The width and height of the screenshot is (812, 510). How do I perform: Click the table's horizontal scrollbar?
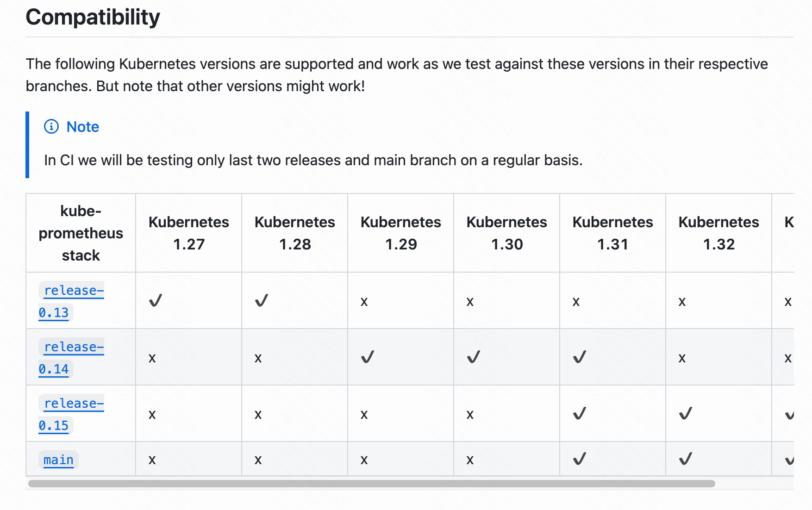point(371,484)
